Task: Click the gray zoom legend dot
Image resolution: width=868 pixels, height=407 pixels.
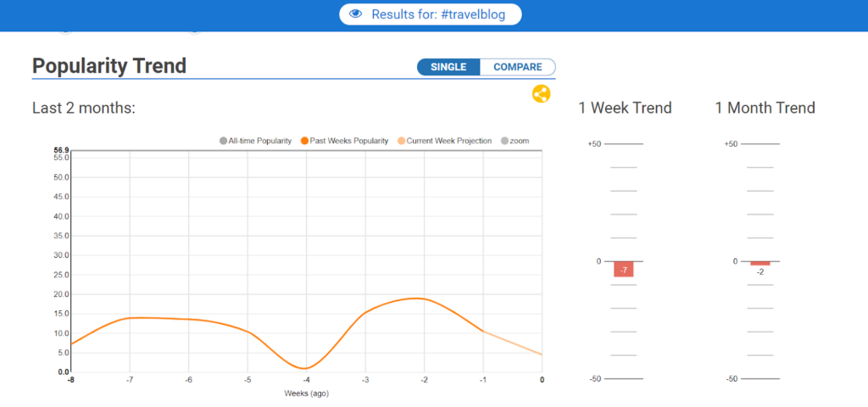Action: 504,141
